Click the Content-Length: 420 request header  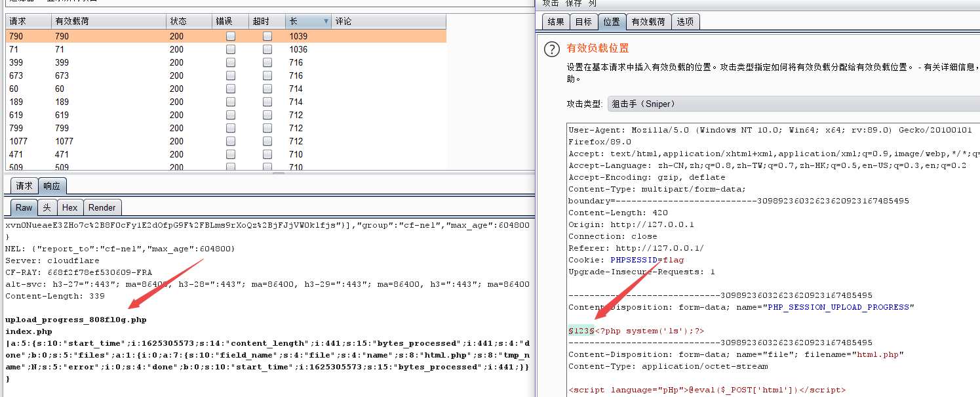[x=618, y=213]
